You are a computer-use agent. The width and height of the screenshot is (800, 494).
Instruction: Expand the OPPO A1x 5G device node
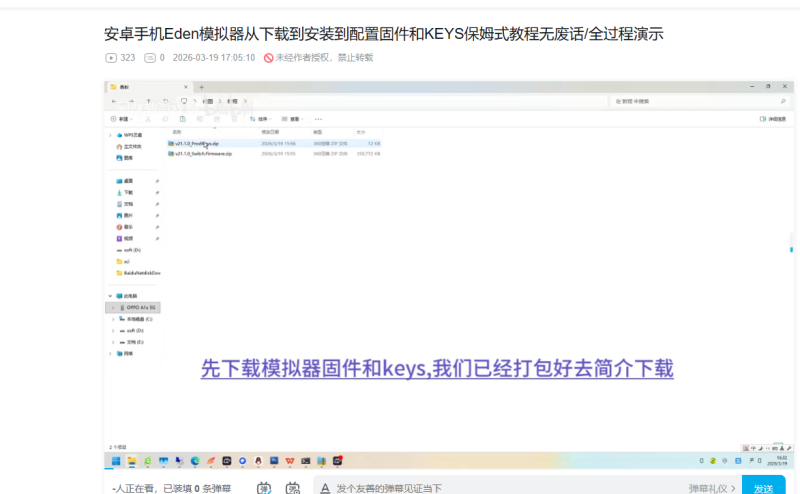pos(113,308)
